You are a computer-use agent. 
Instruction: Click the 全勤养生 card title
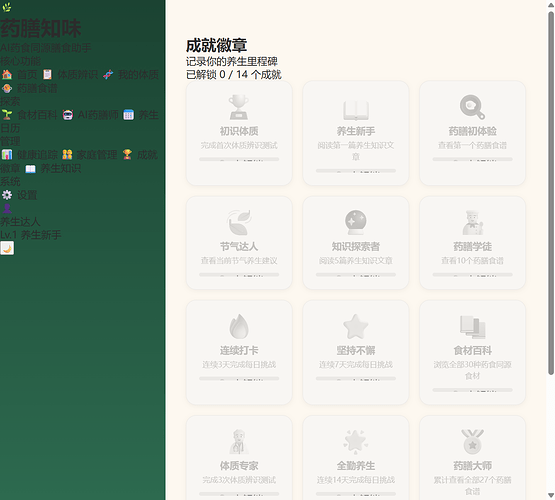tap(356, 466)
